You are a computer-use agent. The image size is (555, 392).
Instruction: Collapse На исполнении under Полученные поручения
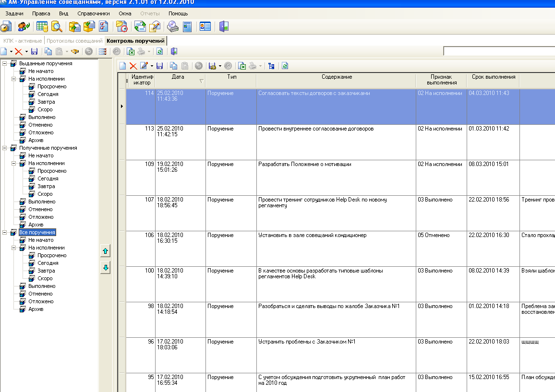tap(14, 164)
